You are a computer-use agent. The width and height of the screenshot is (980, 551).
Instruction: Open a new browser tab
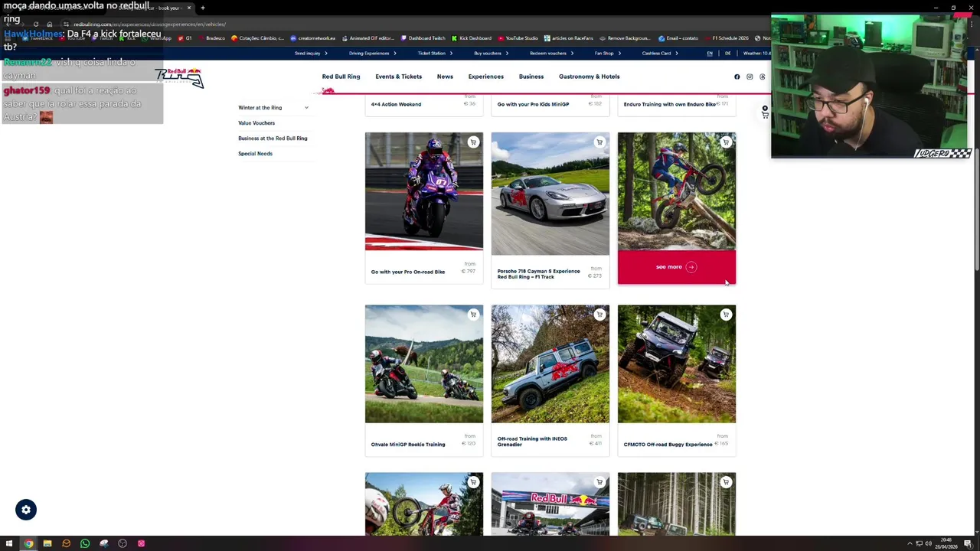coord(203,8)
